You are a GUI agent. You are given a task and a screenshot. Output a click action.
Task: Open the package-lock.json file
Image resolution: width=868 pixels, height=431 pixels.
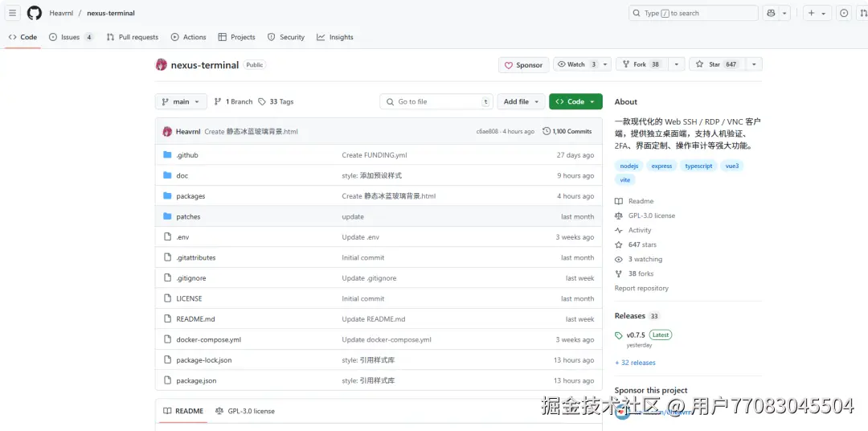click(x=203, y=360)
